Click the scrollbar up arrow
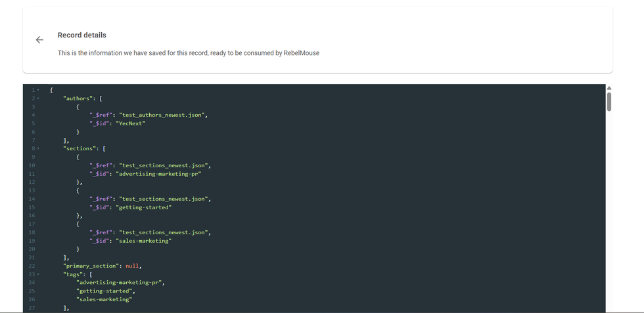The height and width of the screenshot is (313, 644). click(x=609, y=88)
